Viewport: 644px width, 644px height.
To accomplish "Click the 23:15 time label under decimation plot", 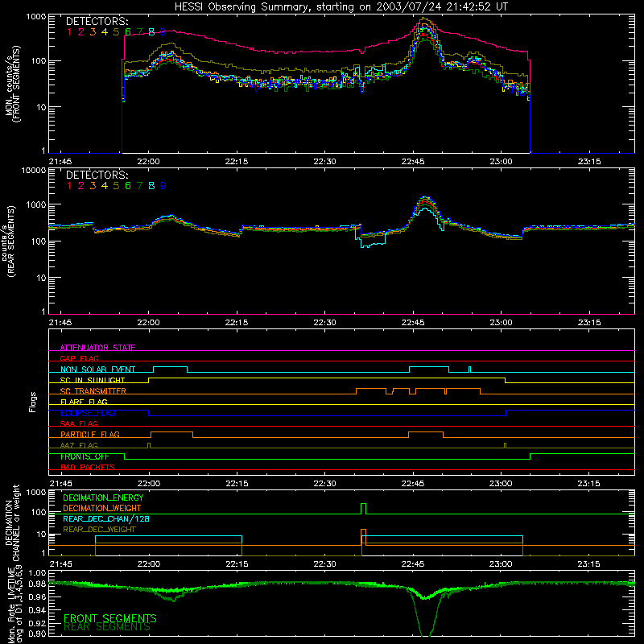I will point(589,564).
